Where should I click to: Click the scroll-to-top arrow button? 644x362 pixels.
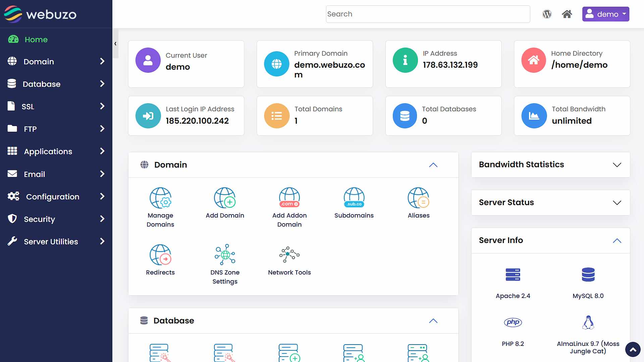pyautogui.click(x=633, y=350)
